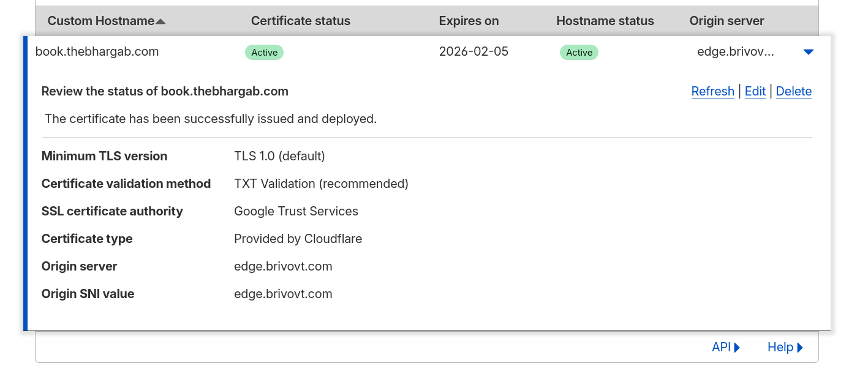The image size is (868, 366).
Task: Open the Help text link
Action: (x=780, y=347)
